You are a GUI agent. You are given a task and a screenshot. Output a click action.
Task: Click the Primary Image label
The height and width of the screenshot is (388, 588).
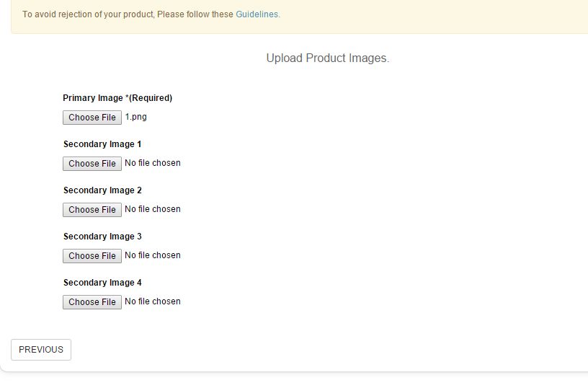coord(93,98)
